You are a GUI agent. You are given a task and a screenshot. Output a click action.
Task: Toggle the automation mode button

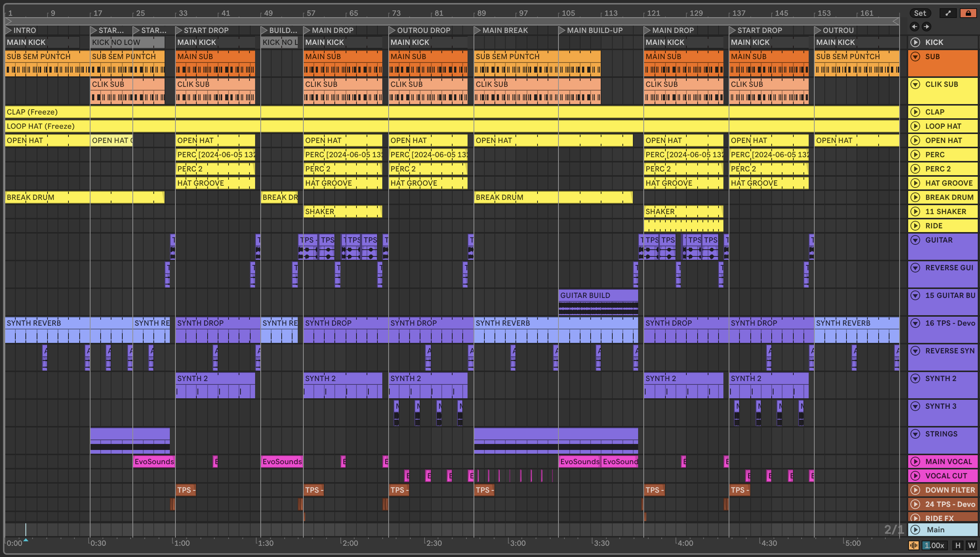coord(948,13)
